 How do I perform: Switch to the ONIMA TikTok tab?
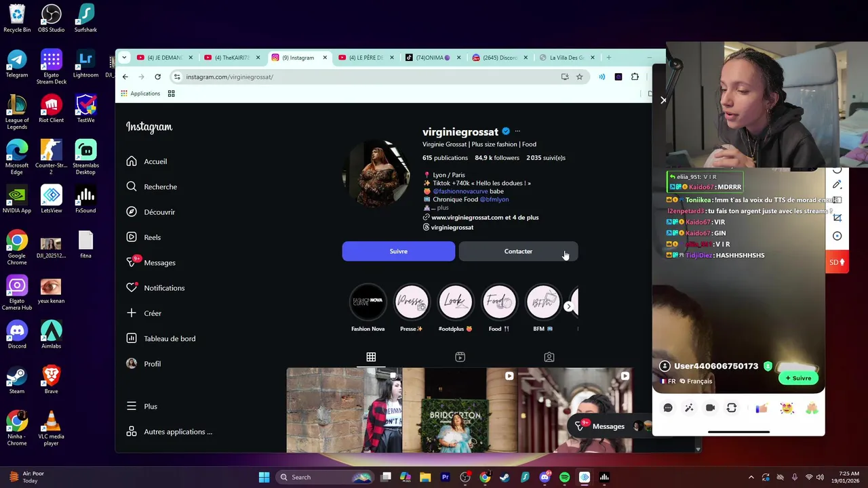433,58
